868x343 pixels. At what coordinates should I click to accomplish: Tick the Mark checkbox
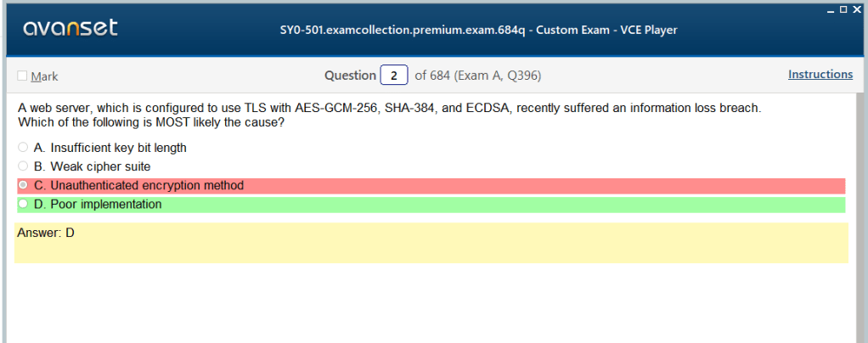pyautogui.click(x=22, y=76)
